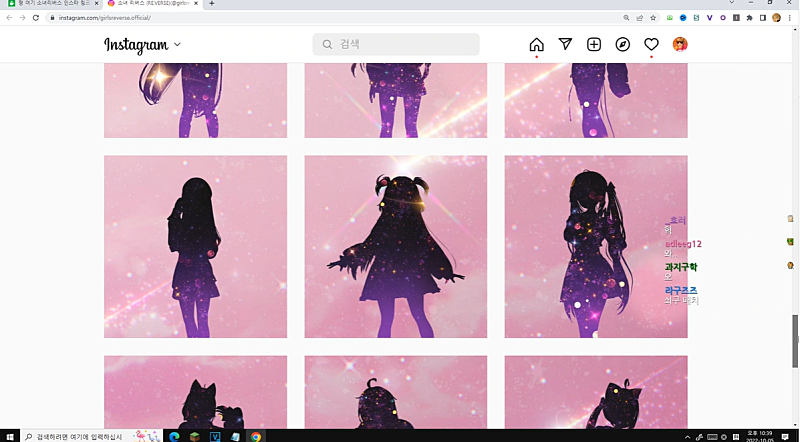Open the Windows Start menu
800x442 pixels.
pyautogui.click(x=10, y=437)
